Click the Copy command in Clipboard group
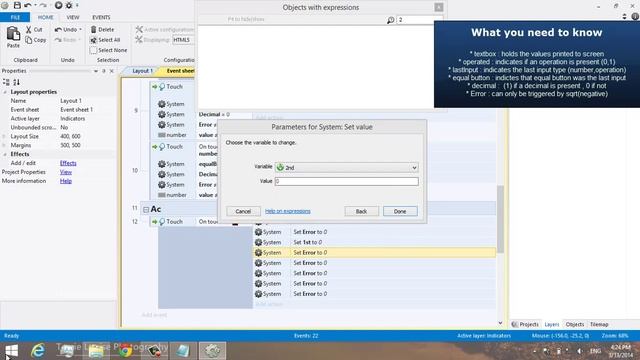640x360 pixels. tap(36, 40)
